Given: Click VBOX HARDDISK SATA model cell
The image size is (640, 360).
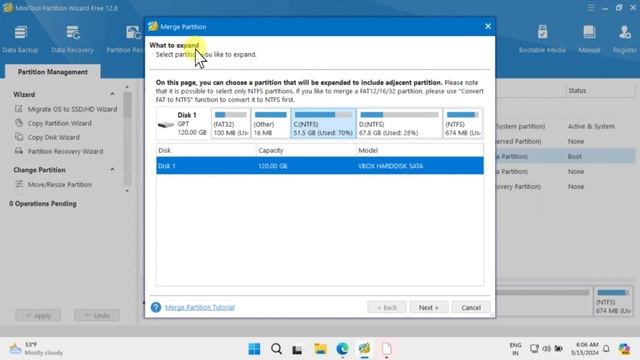Looking at the screenshot, I should click(x=391, y=166).
